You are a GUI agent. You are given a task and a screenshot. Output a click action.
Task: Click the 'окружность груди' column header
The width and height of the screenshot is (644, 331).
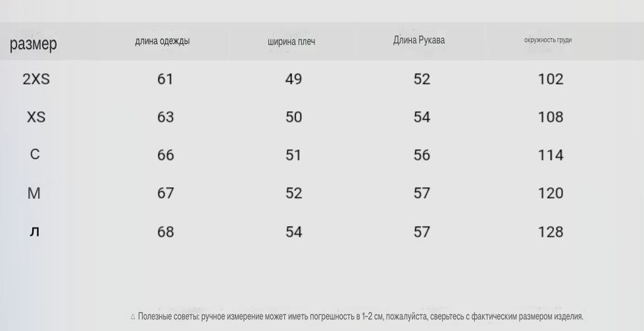click(x=548, y=40)
